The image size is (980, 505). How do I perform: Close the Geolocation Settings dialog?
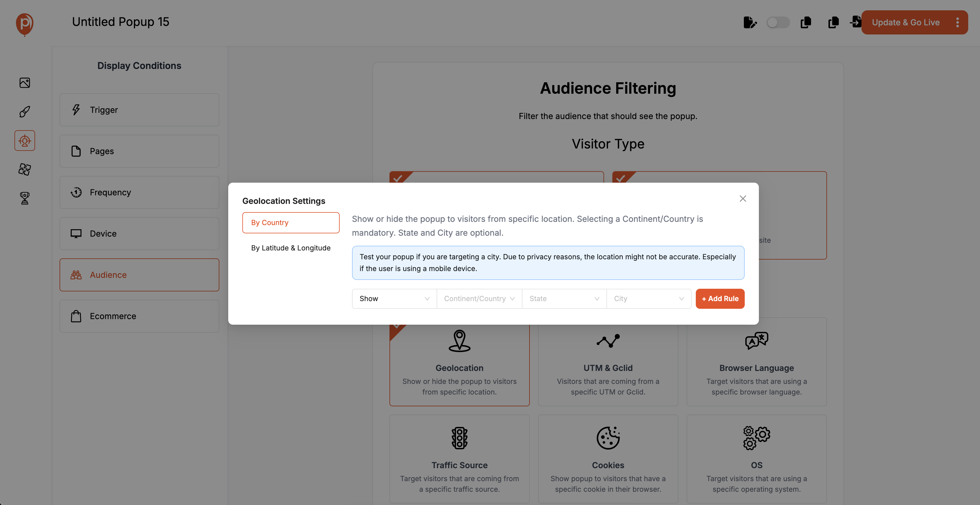[743, 199]
